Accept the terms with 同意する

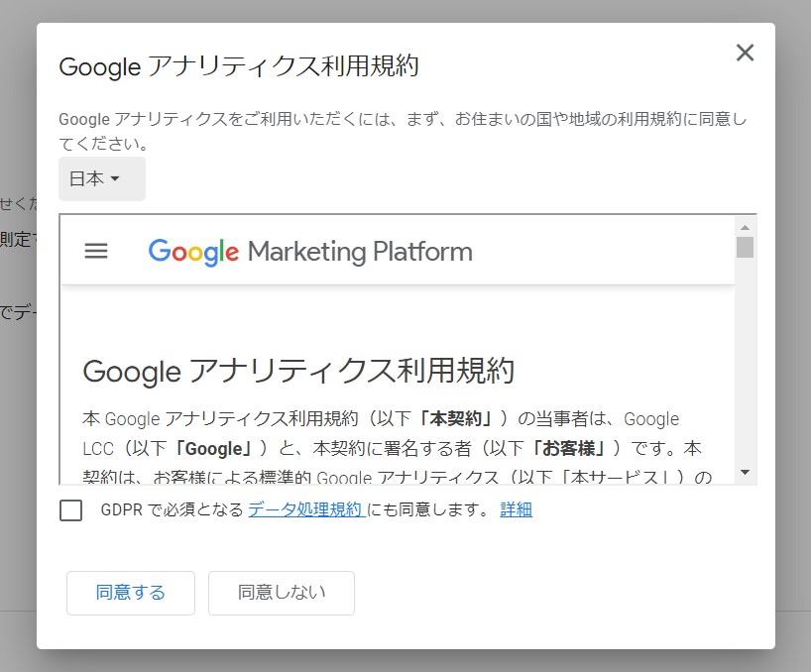130,593
